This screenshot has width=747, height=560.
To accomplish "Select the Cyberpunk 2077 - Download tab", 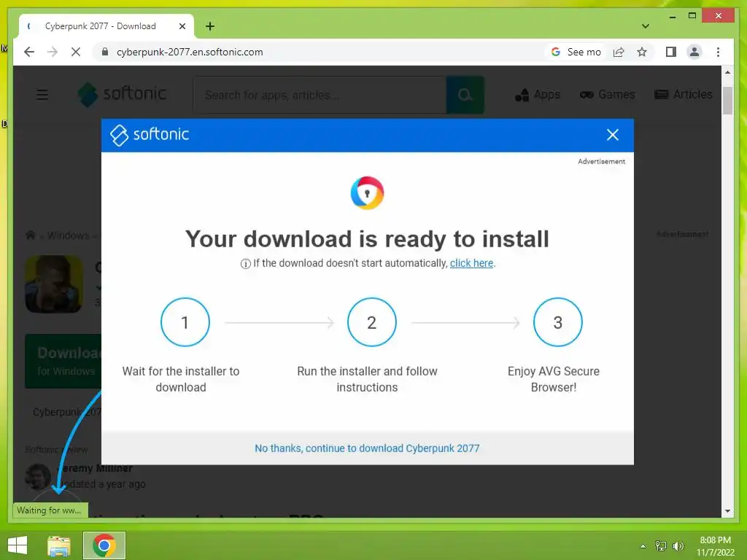I will [x=107, y=26].
